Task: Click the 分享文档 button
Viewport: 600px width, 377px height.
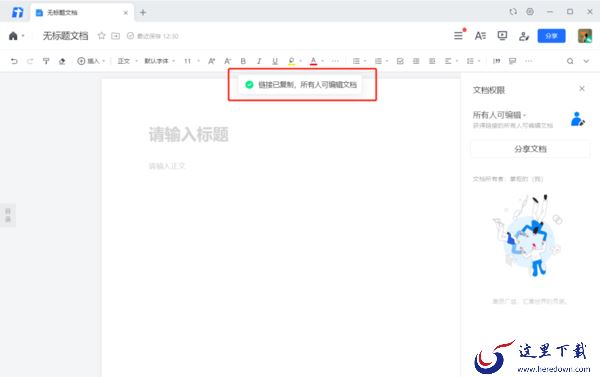Action: point(530,149)
